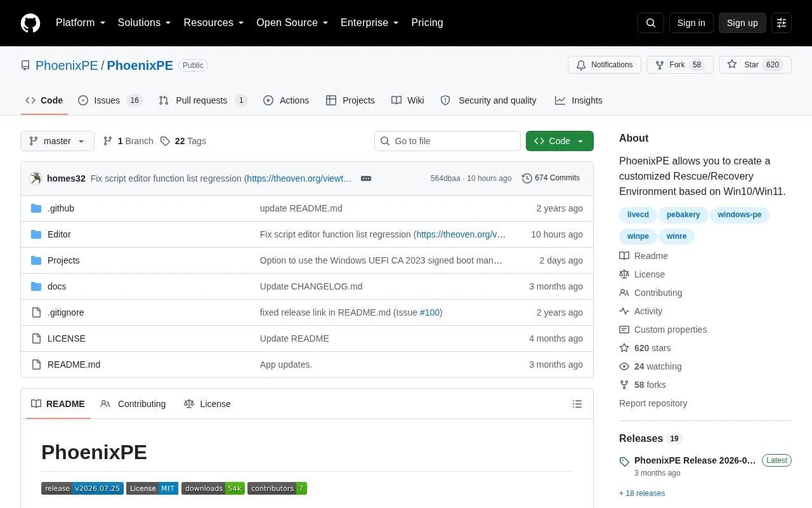Open the appearance settings icon button
Image resolution: width=812 pixels, height=508 pixels.
(782, 23)
